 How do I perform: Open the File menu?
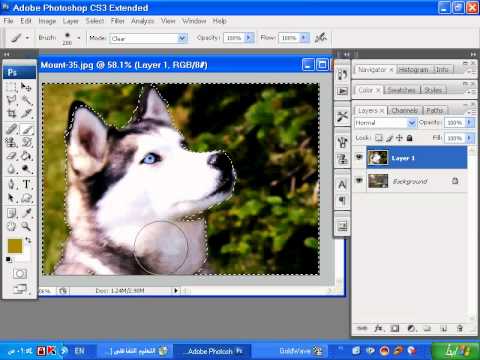coord(8,21)
